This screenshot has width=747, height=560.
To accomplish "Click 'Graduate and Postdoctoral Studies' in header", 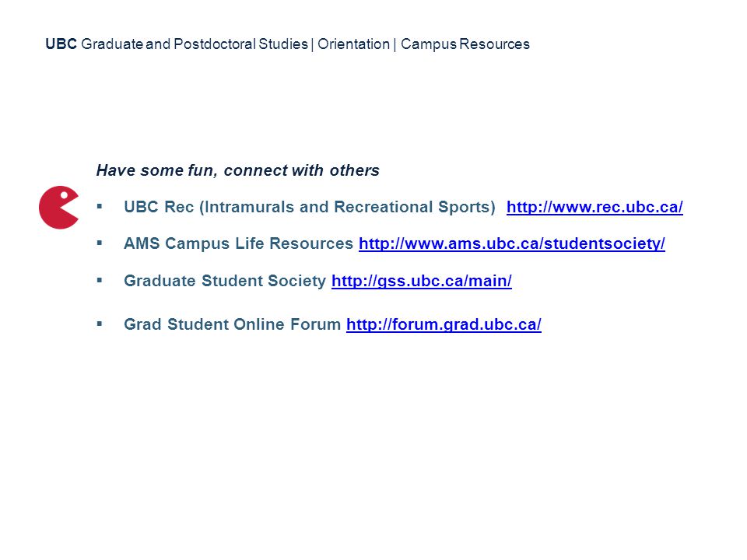I will click(195, 44).
